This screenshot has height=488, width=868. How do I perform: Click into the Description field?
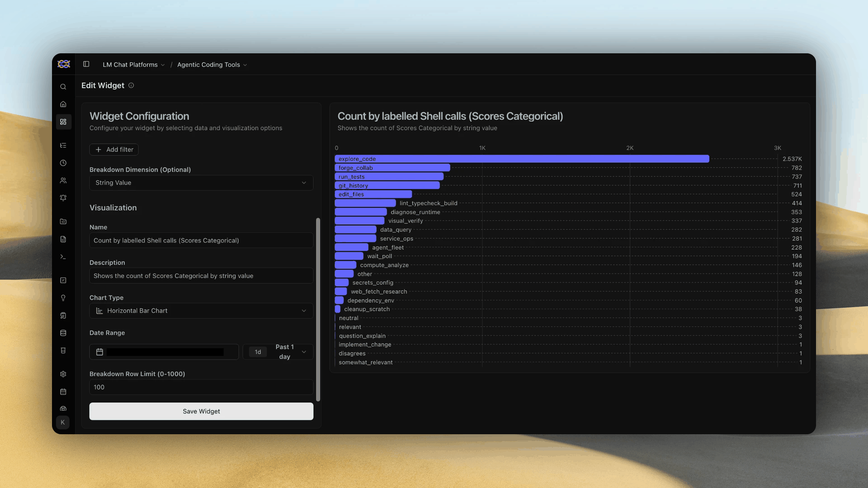(201, 276)
